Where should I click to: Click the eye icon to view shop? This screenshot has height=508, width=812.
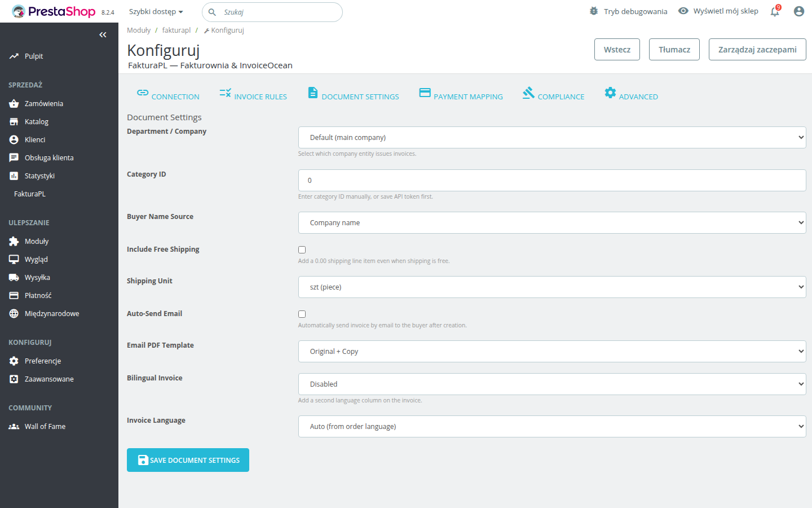[683, 11]
